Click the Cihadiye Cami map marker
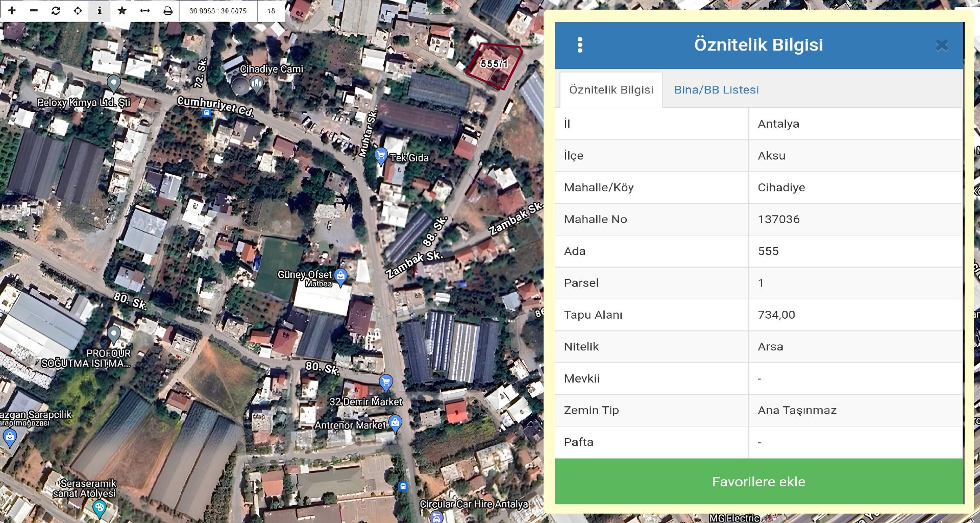The image size is (980, 523). point(257,83)
